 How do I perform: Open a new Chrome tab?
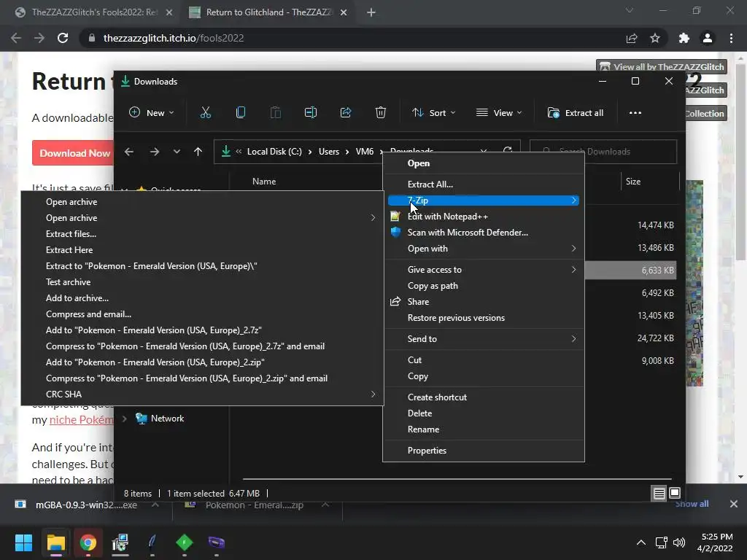[371, 12]
